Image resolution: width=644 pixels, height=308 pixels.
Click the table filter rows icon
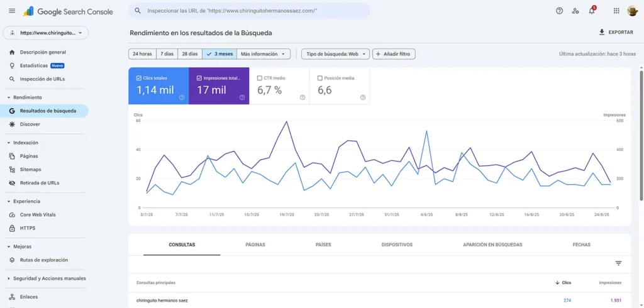click(618, 263)
